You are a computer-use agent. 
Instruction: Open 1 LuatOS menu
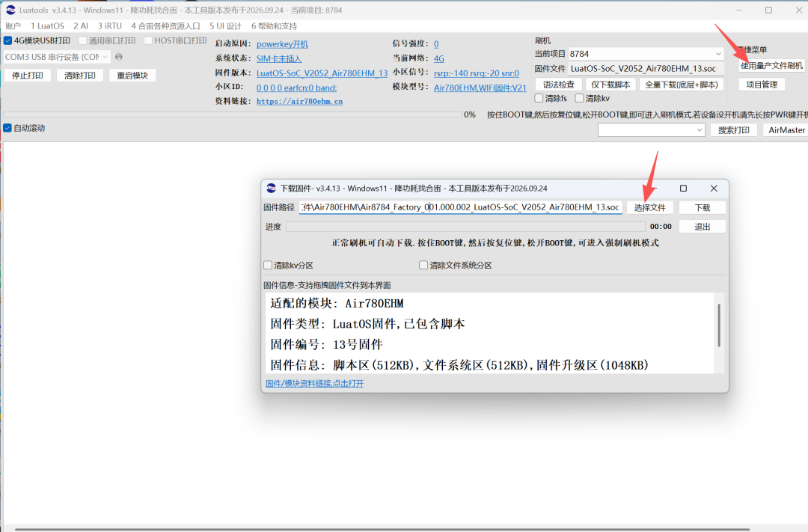(47, 25)
